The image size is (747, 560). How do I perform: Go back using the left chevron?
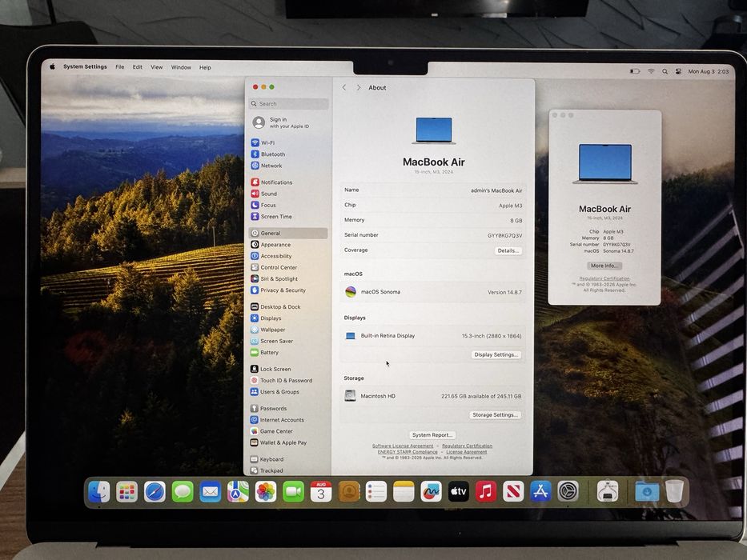(344, 88)
